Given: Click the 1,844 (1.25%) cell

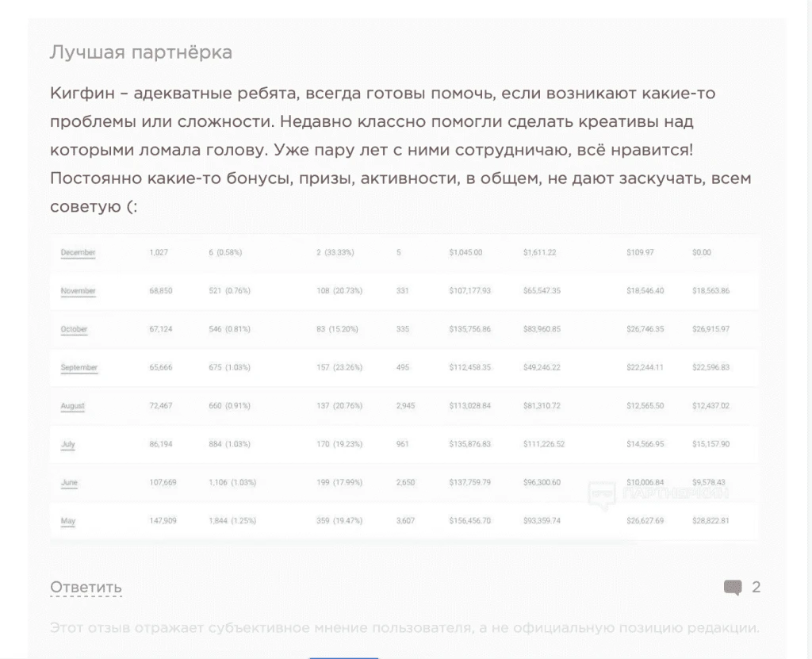Looking at the screenshot, I should (x=232, y=521).
